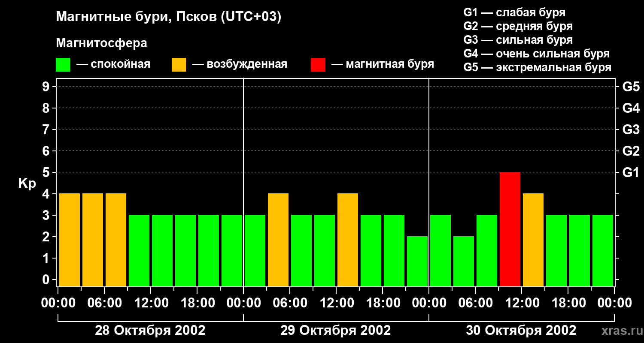
Task: Click the '29 Октября 2002' date label
Action: click(x=335, y=331)
